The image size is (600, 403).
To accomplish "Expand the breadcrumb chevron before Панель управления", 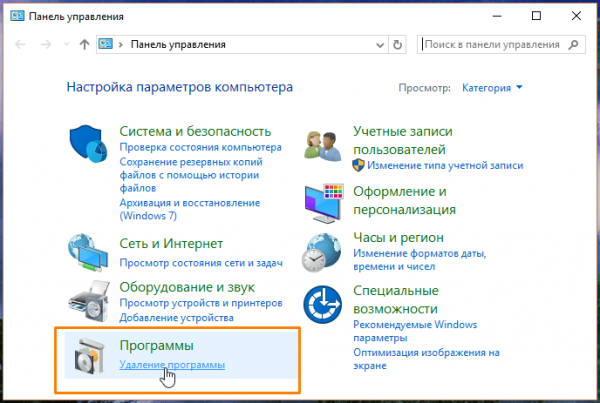I will pyautogui.click(x=121, y=45).
